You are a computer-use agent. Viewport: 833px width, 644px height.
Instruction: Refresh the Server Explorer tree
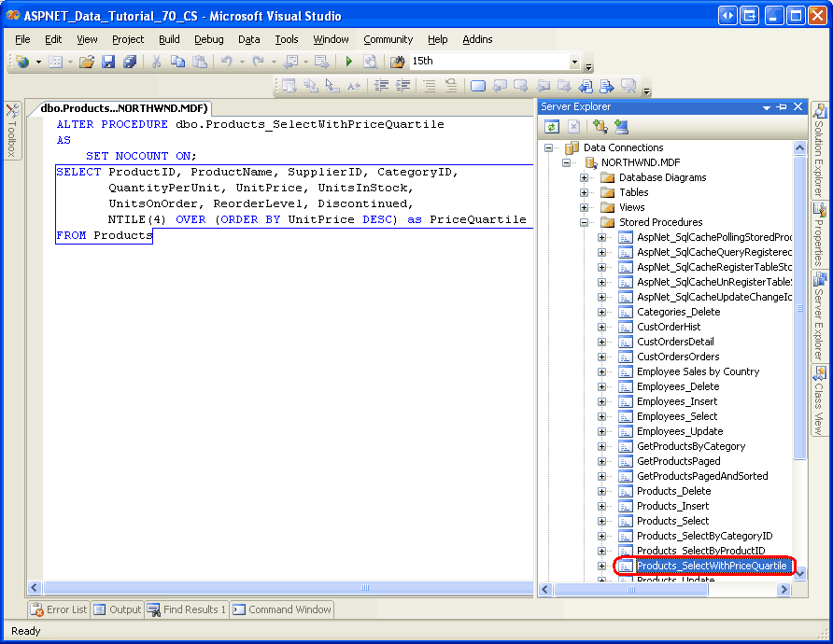552,126
